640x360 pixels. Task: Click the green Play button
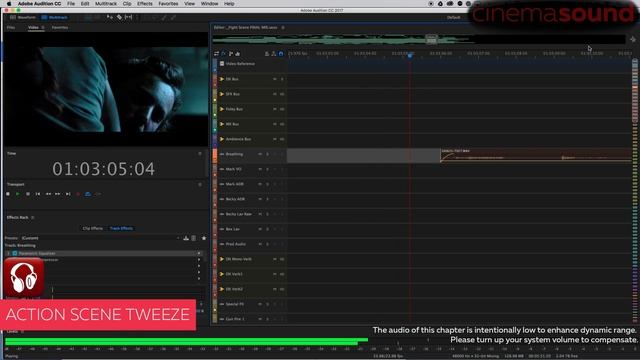[18, 194]
